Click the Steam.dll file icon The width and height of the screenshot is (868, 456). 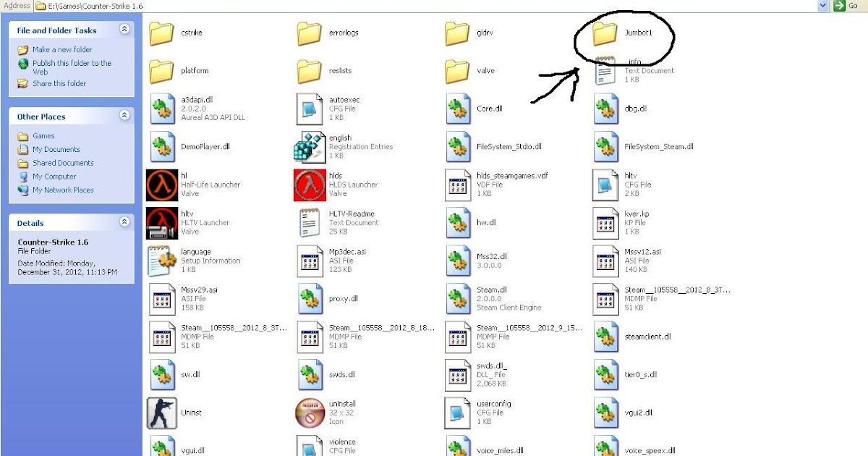tap(457, 298)
